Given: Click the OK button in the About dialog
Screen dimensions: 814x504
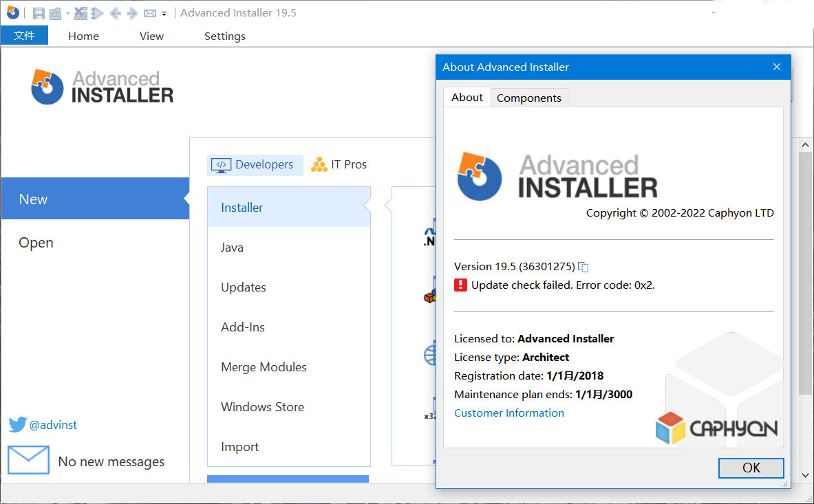Looking at the screenshot, I should coord(751,468).
